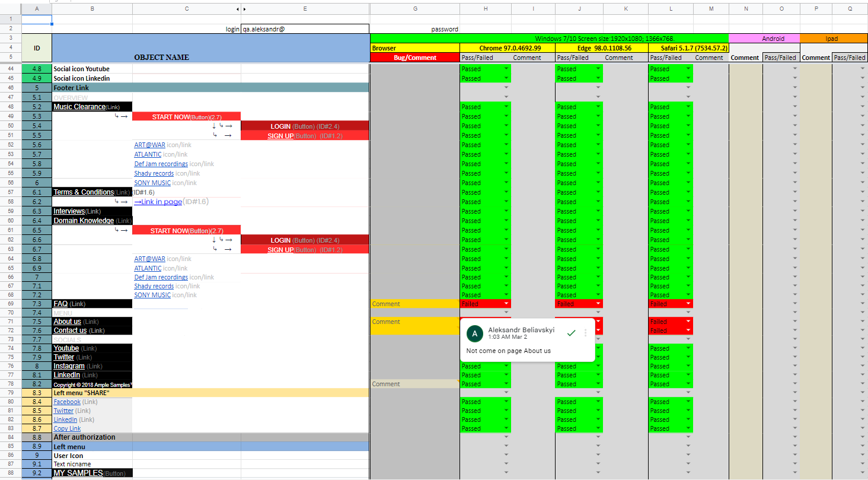Viewport: 868px width, 480px height.
Task: Open Def Jam recordings link in row 5.8
Action: [x=161, y=164]
